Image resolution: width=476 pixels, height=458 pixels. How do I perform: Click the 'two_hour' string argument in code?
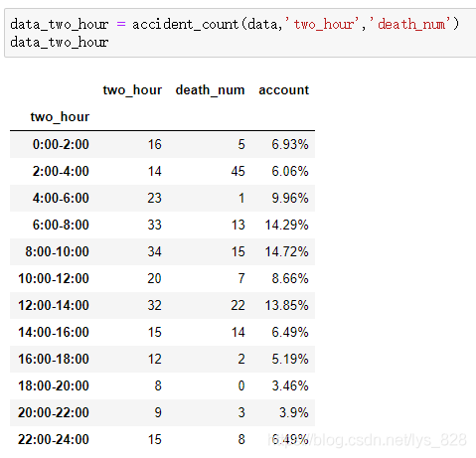coord(322,24)
